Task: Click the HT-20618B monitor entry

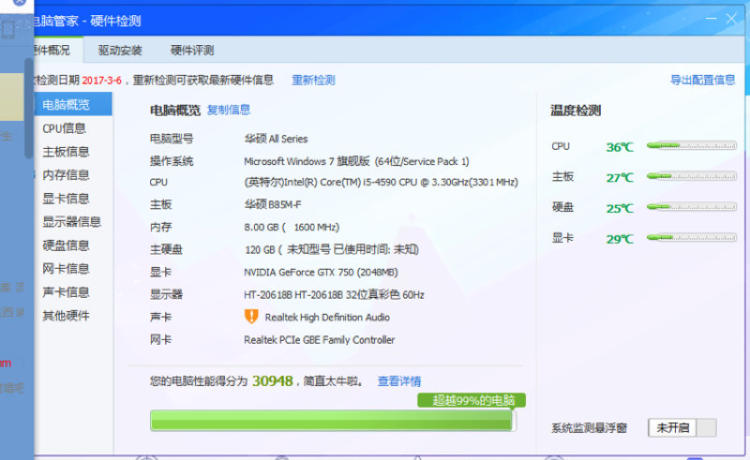Action: pos(334,295)
